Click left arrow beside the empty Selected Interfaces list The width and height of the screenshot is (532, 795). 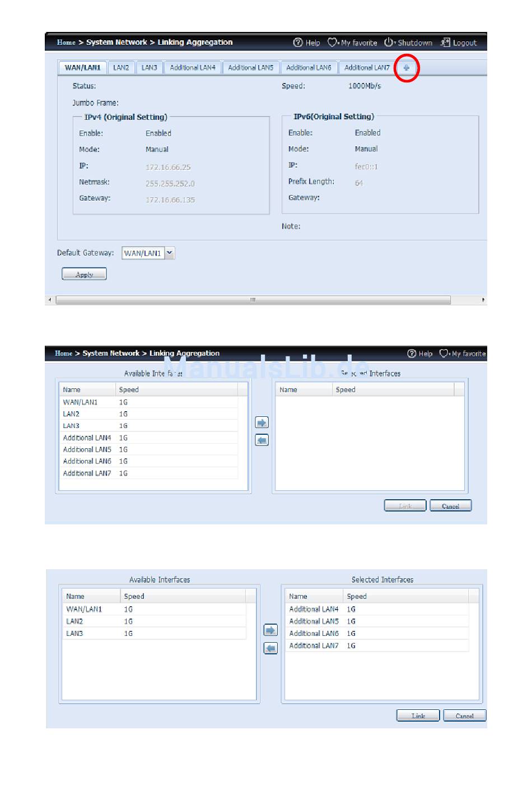point(262,440)
